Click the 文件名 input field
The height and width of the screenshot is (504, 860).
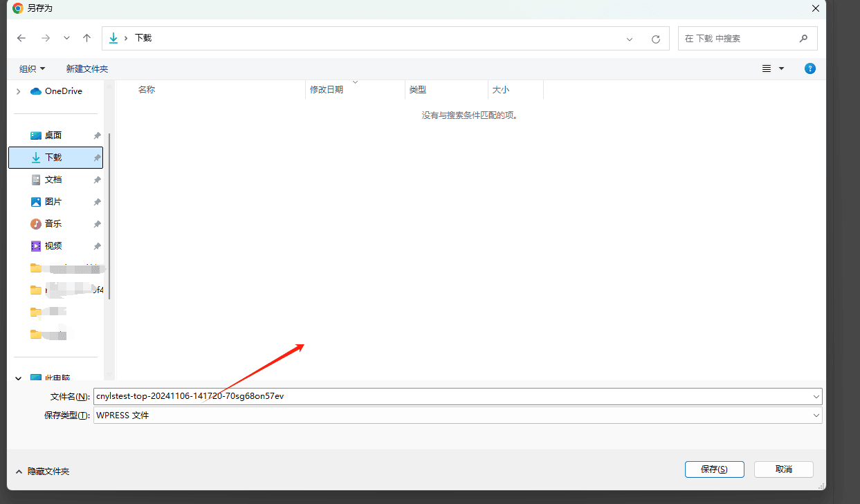click(453, 396)
